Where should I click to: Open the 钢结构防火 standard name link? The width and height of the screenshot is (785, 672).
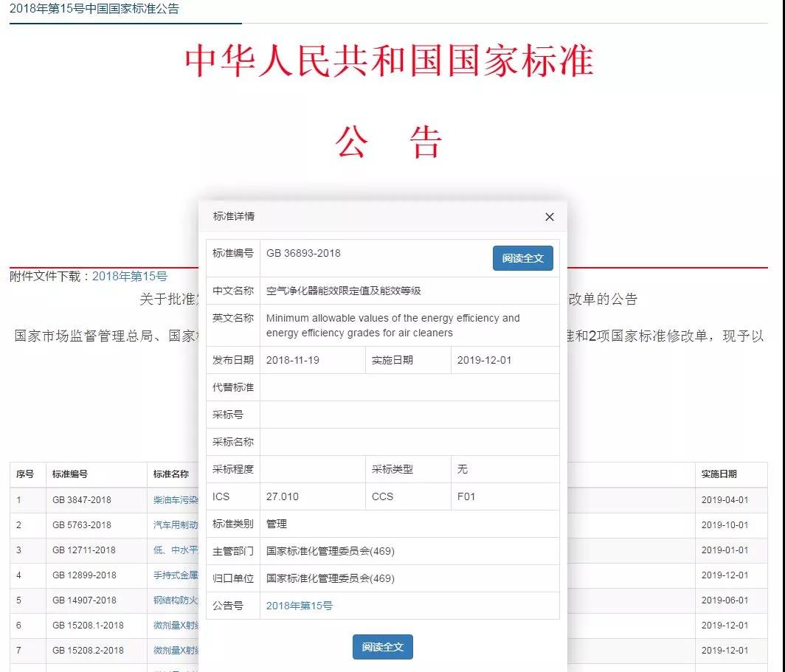pyautogui.click(x=176, y=600)
